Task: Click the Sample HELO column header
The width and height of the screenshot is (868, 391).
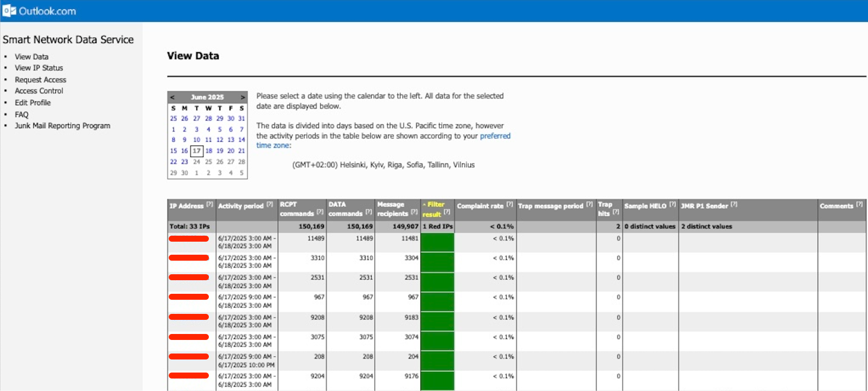Action: tap(645, 206)
